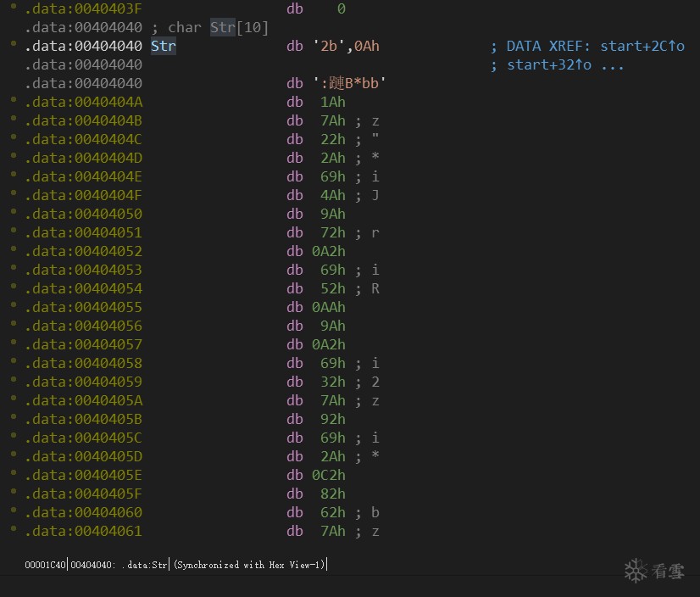Click the Synchronized with Hex View-1 status text
700x597 pixels.
tap(249, 565)
